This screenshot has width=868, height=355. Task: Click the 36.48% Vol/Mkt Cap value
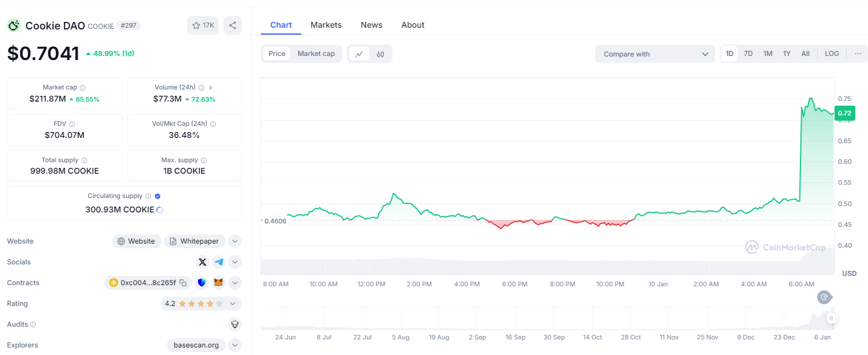point(184,135)
